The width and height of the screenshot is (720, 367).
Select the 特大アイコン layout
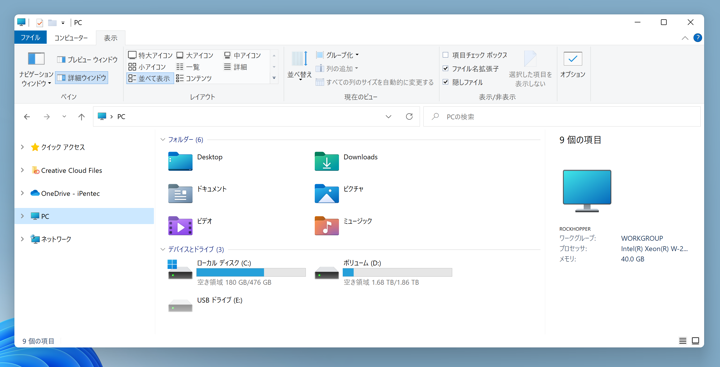click(150, 56)
